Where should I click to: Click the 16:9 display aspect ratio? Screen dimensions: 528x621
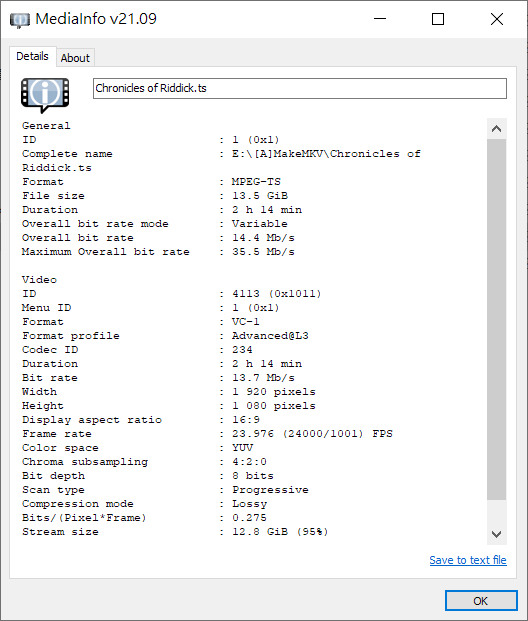(x=246, y=420)
